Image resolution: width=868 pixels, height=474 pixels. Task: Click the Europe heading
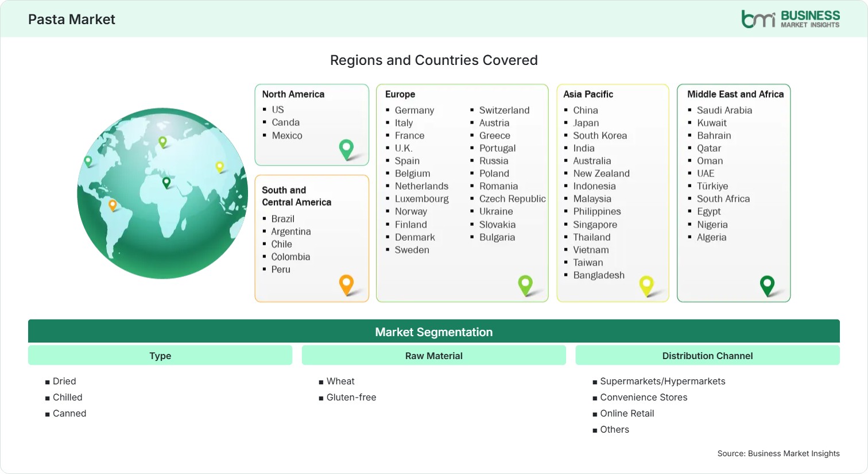pos(400,94)
